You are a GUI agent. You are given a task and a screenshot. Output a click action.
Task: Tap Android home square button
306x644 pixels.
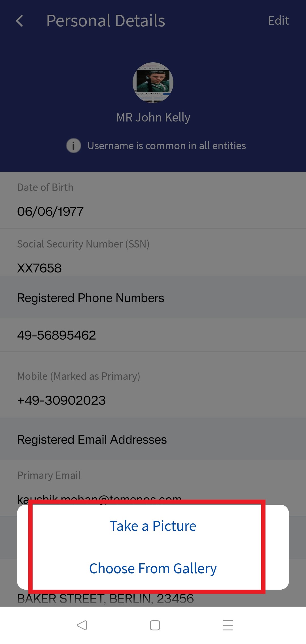155,625
